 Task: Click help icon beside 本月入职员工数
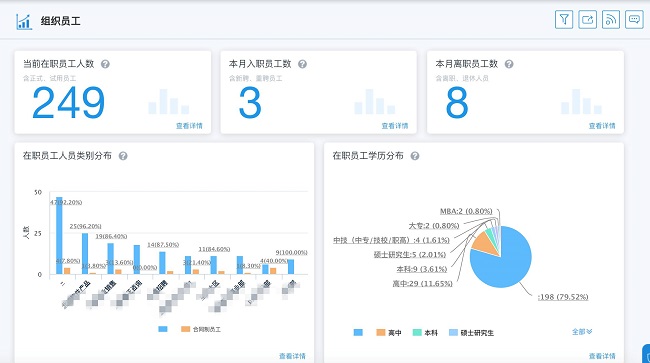303,64
